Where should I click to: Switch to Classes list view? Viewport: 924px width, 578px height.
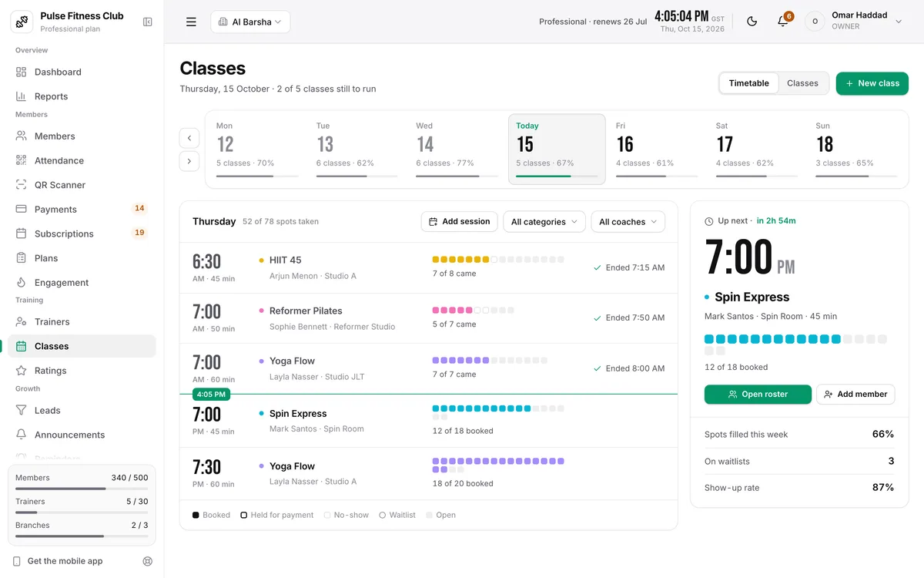802,83
